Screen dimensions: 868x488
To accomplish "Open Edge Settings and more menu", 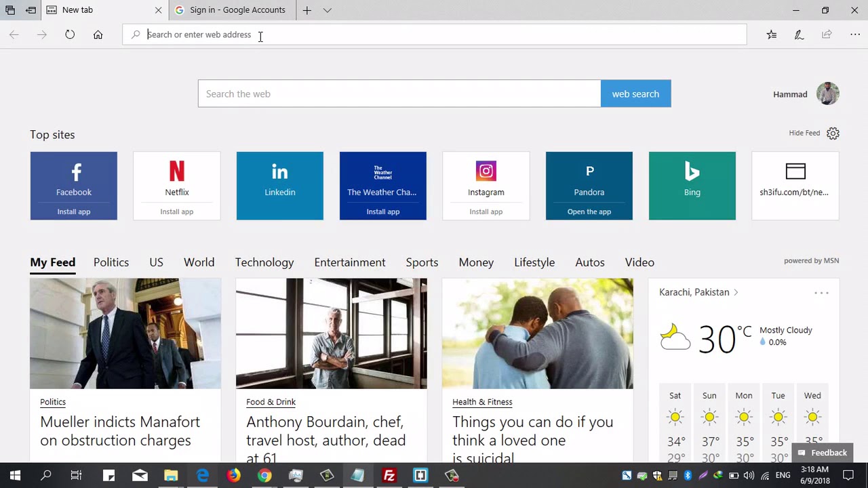I will tap(855, 35).
